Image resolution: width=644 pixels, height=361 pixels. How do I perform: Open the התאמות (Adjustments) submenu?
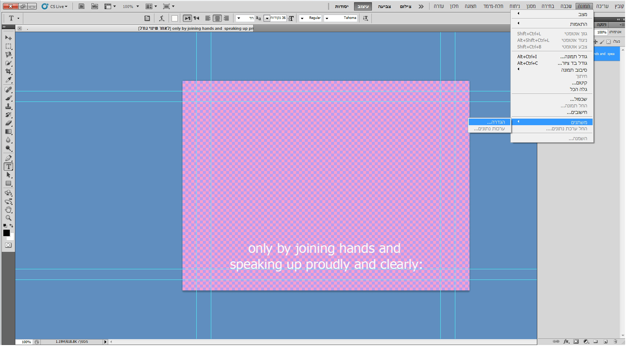tap(552, 24)
